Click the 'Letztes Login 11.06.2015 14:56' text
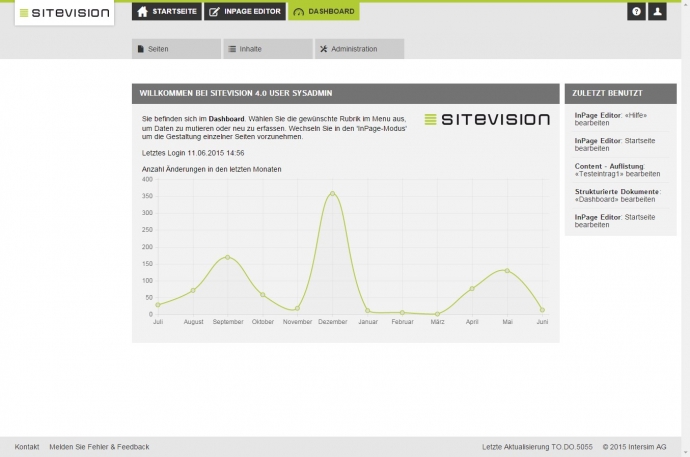The image size is (690, 457). click(x=193, y=153)
